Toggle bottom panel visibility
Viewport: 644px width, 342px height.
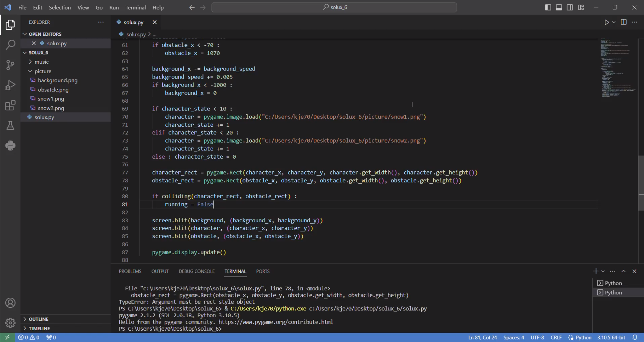pyautogui.click(x=559, y=7)
